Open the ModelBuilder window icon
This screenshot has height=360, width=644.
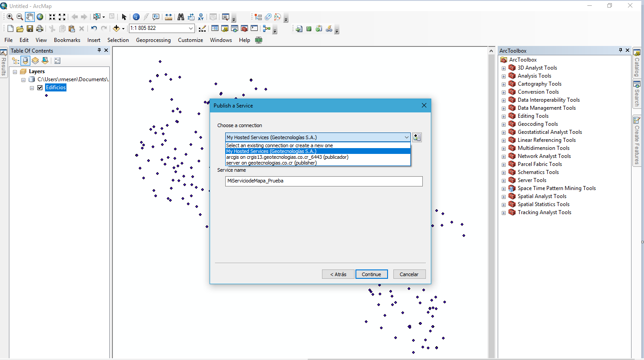pyautogui.click(x=267, y=29)
